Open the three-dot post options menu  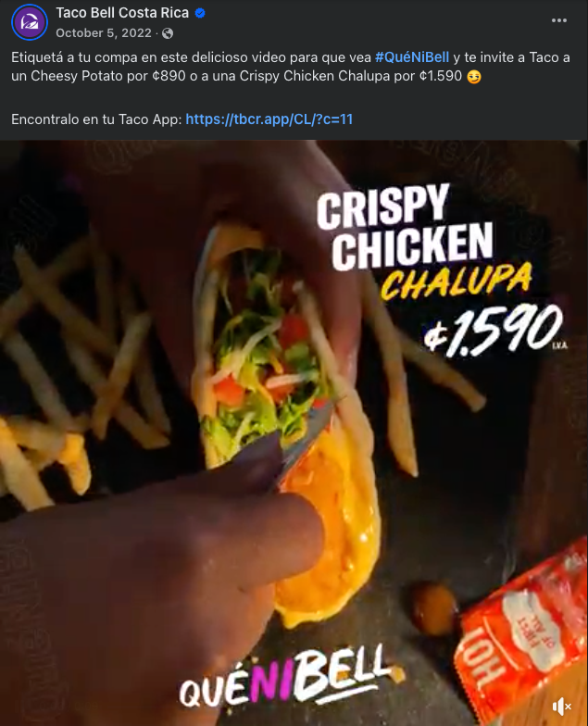tap(559, 20)
